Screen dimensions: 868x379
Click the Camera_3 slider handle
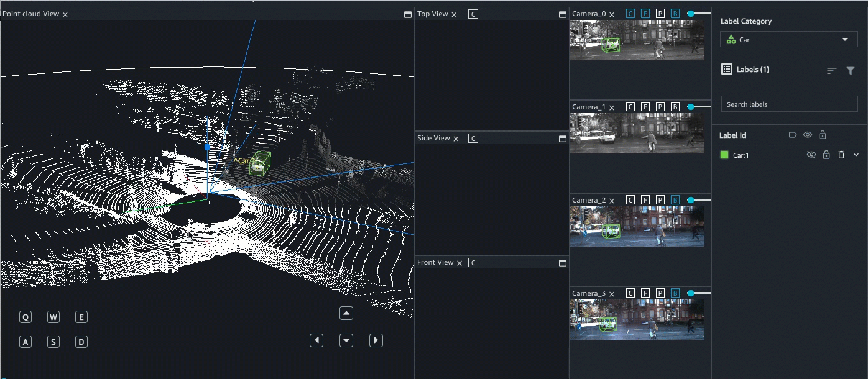click(x=690, y=293)
